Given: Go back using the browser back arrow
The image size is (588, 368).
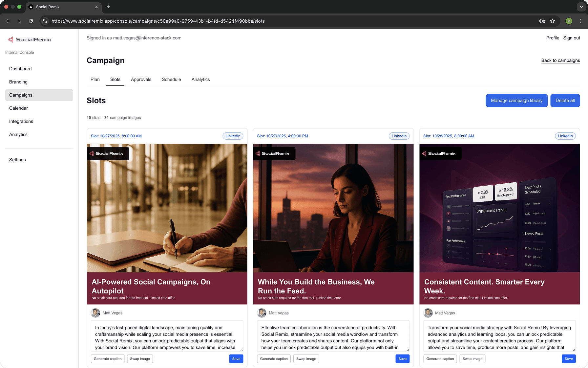Looking at the screenshot, I should click(7, 21).
